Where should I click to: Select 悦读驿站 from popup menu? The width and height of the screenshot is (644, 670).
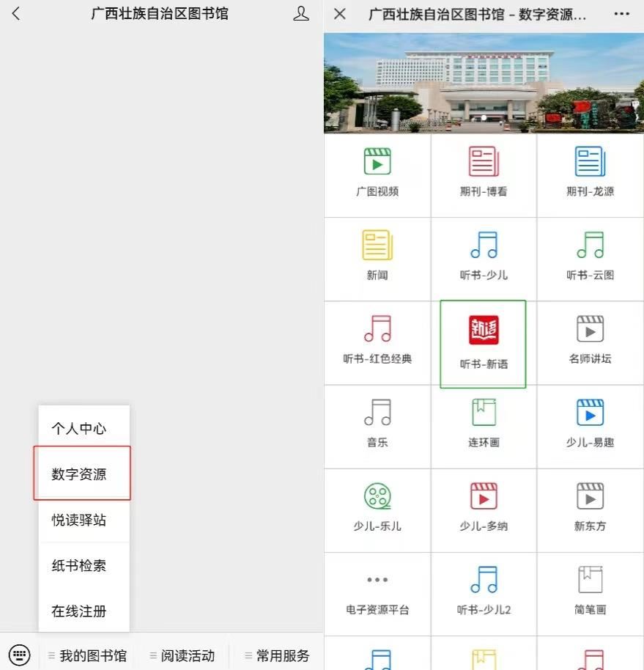point(84,520)
